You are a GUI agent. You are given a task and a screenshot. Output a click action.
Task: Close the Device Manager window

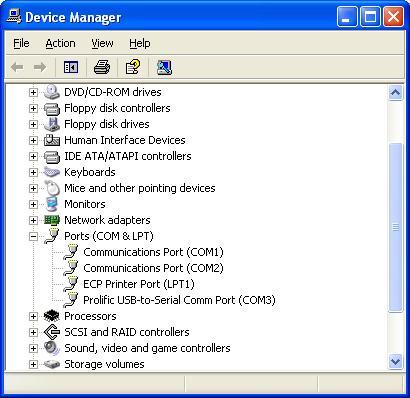[x=393, y=17]
